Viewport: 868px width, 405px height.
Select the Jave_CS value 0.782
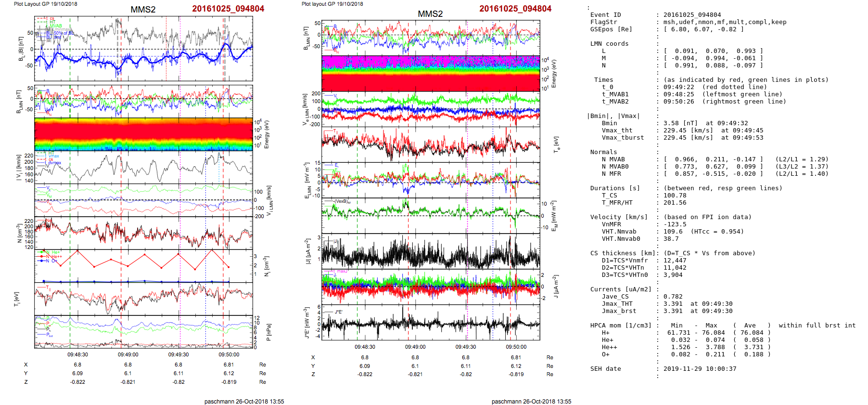click(x=673, y=297)
